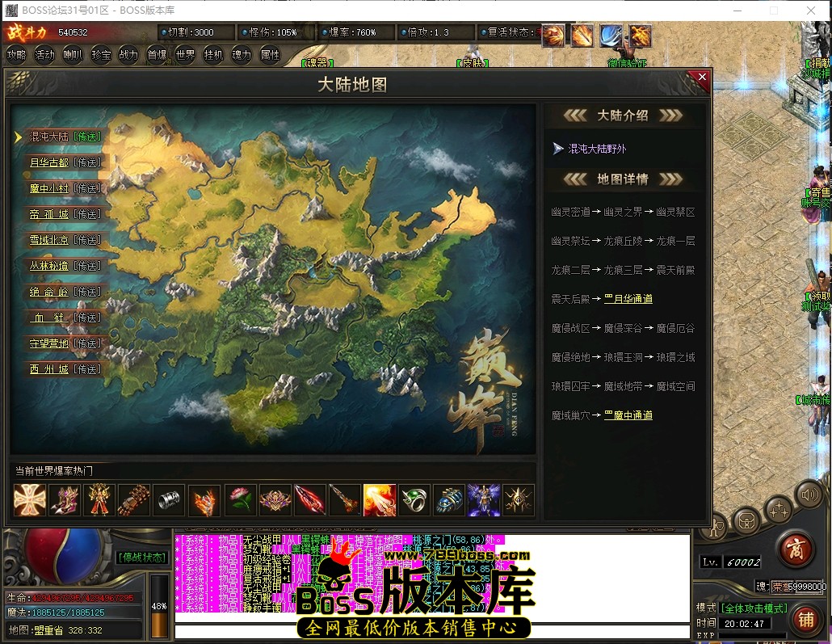Click the highlighted fiery sword skill item
The height and width of the screenshot is (644, 832).
[x=380, y=499]
